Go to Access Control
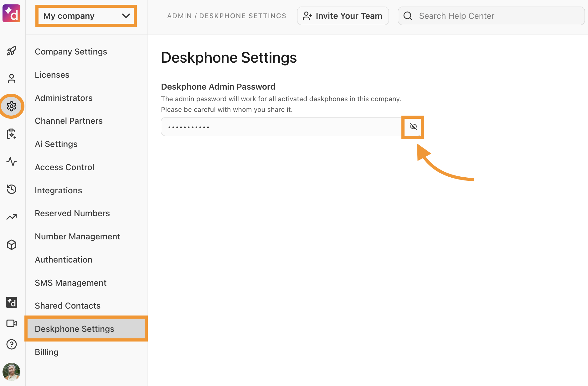The height and width of the screenshot is (386, 588). click(x=65, y=167)
